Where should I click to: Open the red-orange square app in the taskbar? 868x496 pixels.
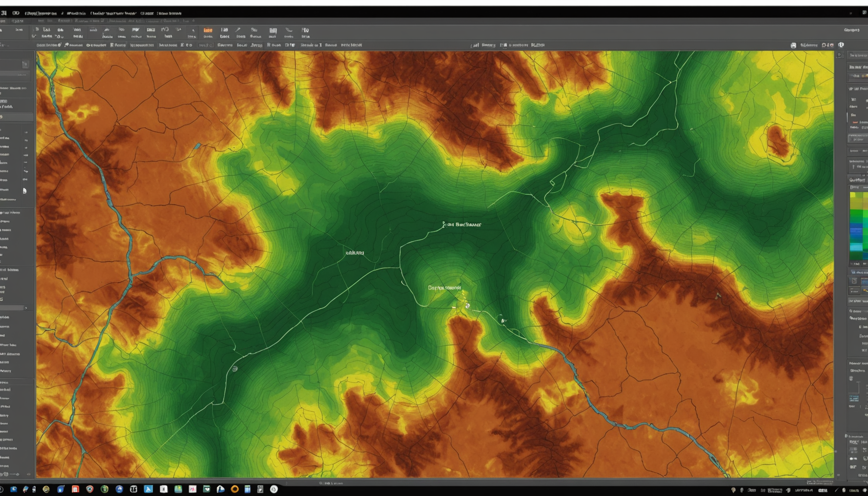[75, 489]
